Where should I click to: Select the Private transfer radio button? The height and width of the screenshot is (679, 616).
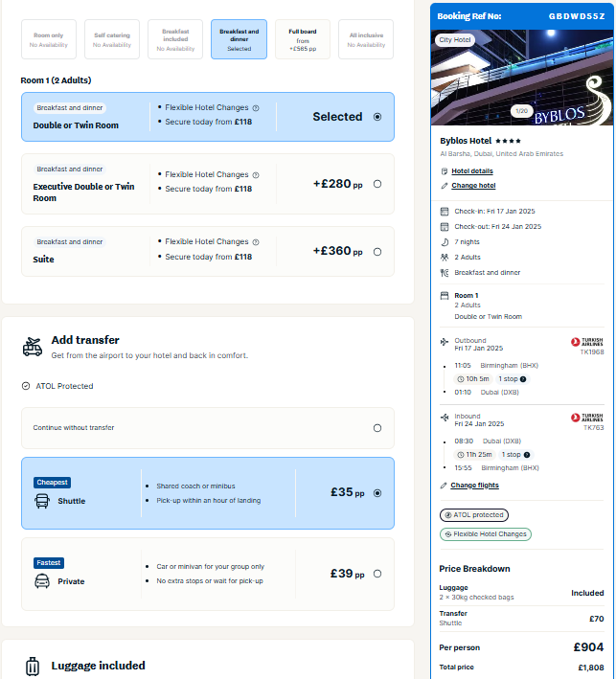[377, 574]
